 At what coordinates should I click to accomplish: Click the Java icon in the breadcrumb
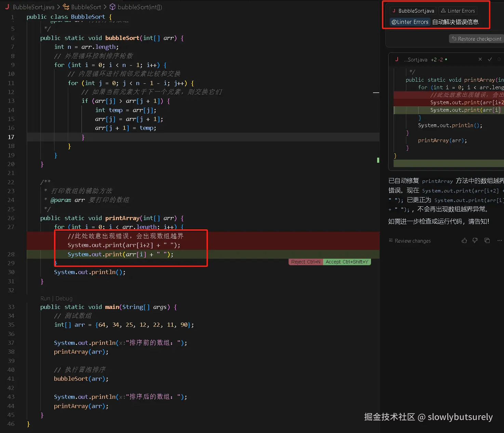(x=7, y=7)
